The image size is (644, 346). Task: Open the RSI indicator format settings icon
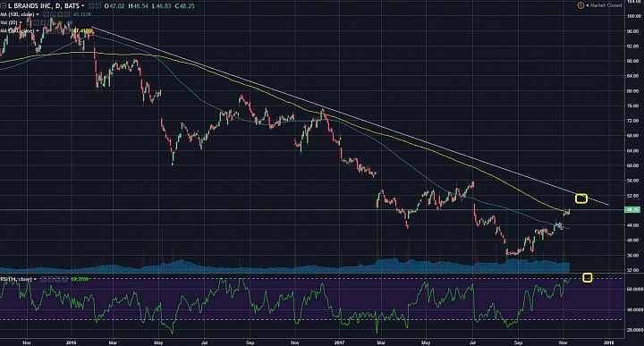50,279
